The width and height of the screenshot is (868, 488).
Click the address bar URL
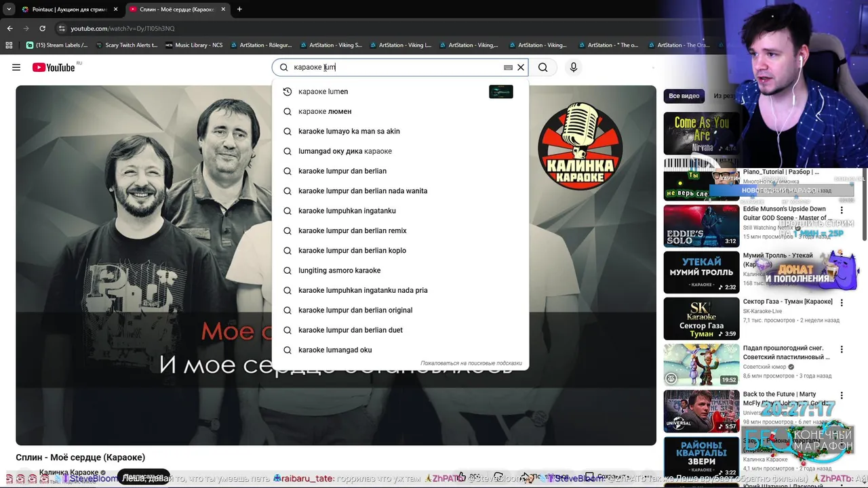coord(123,28)
